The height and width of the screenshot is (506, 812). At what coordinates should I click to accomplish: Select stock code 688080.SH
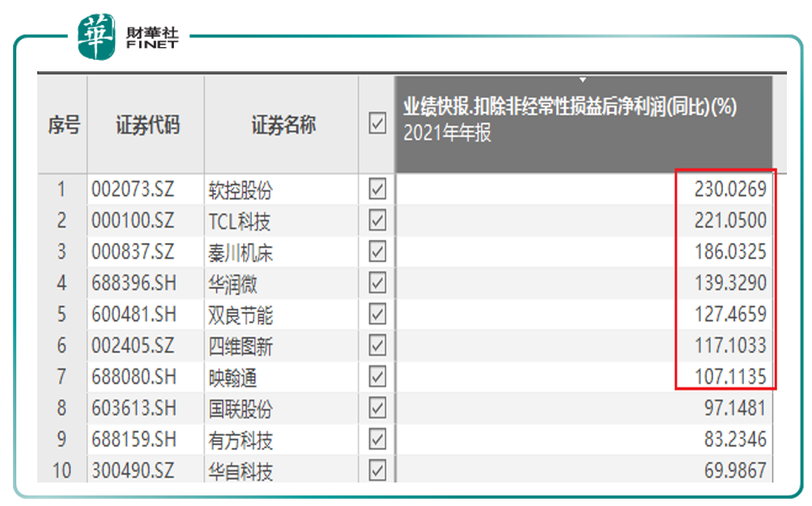pos(134,376)
